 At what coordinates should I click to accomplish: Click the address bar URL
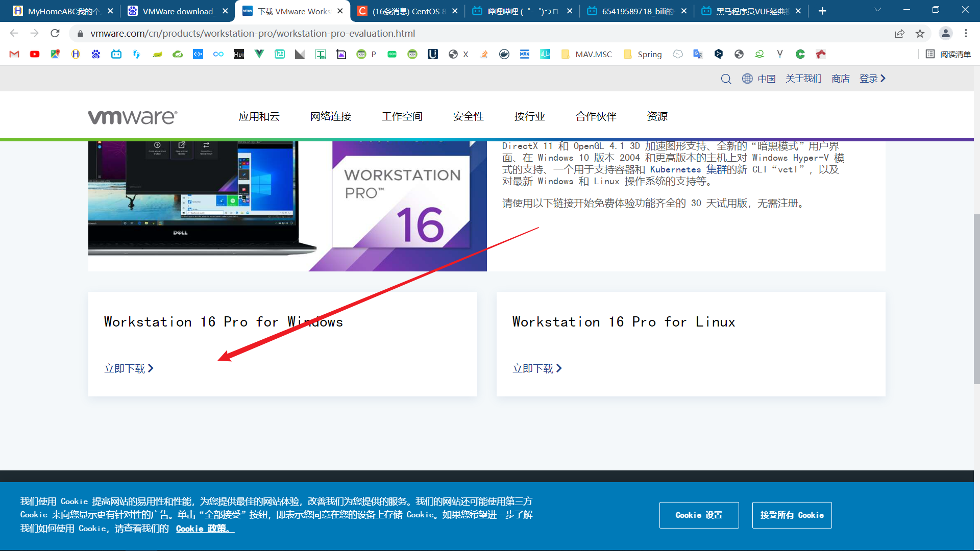(253, 33)
